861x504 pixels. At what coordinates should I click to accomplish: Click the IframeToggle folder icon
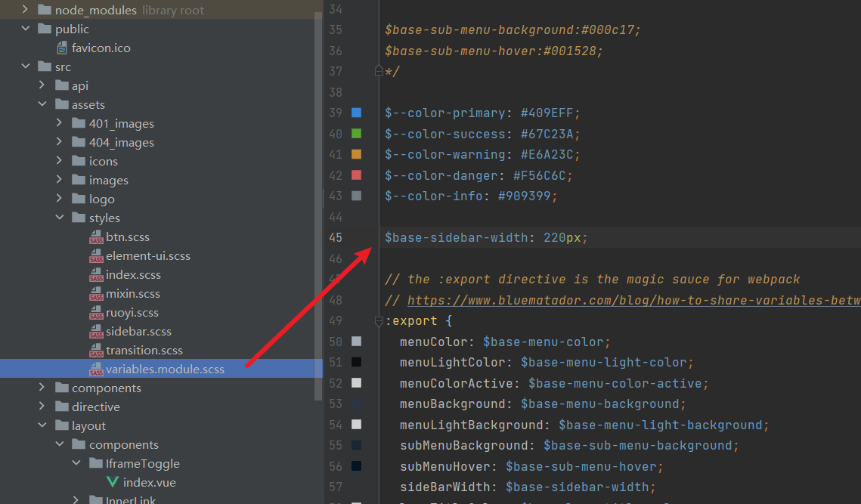[x=95, y=463]
